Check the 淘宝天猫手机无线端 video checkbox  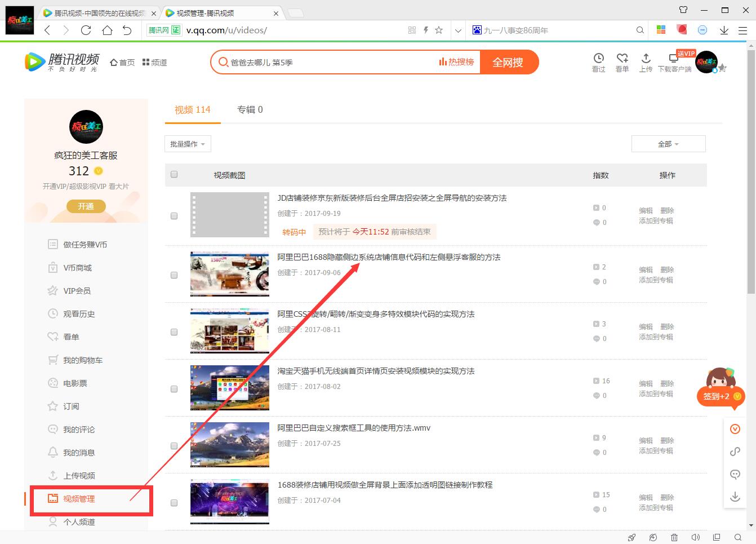pos(174,389)
